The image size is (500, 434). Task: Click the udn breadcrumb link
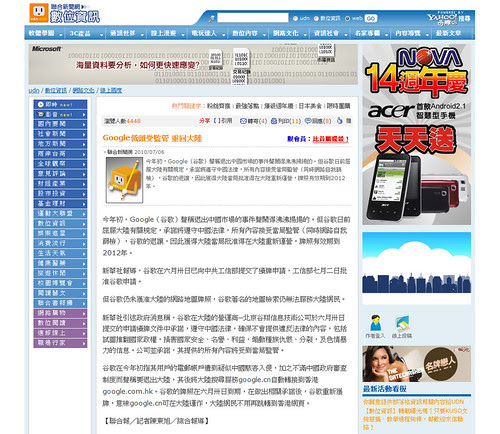point(34,90)
